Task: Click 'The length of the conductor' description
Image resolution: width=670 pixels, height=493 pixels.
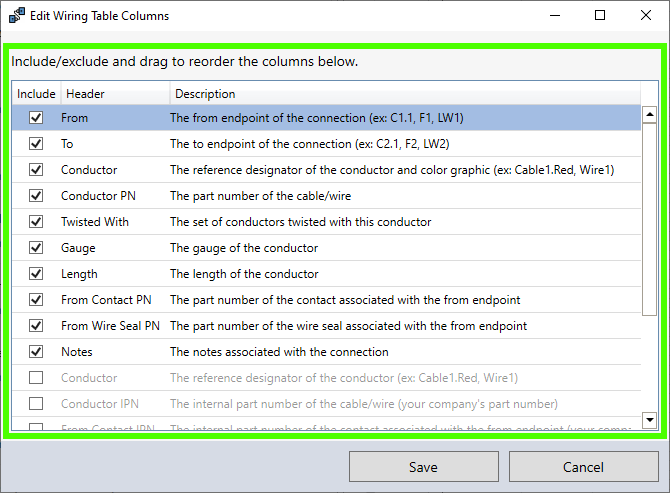Action: (x=244, y=274)
